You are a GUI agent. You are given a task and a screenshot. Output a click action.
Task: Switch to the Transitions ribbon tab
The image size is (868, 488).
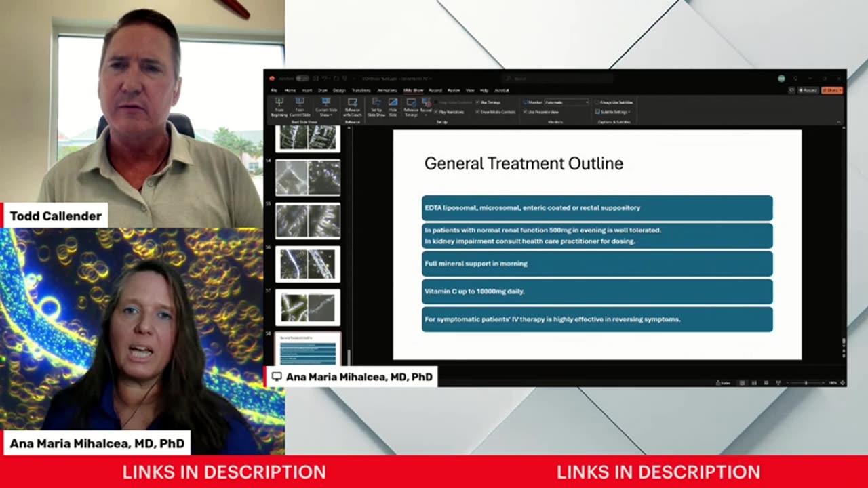tap(361, 90)
